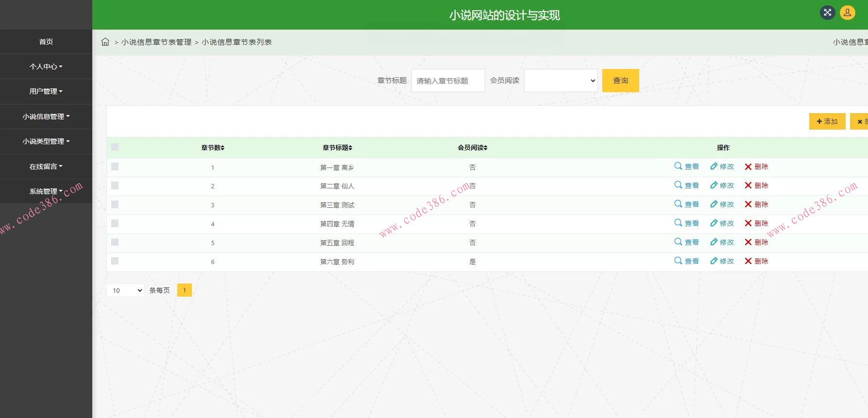
Task: Edit chapter 第二章 仙人
Action: [x=722, y=185]
